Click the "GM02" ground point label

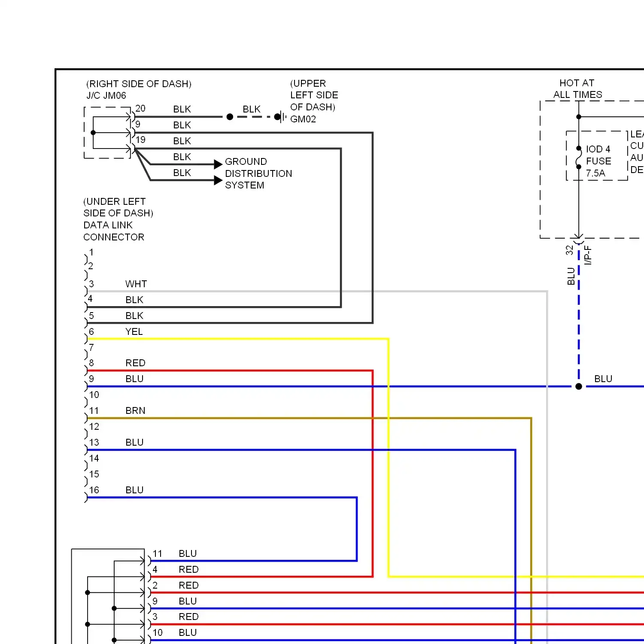pyautogui.click(x=303, y=119)
